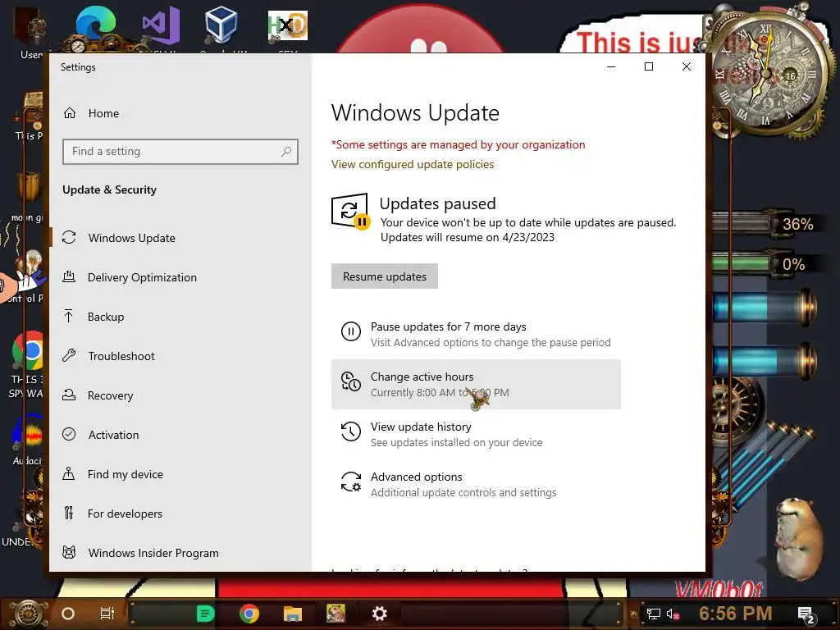Click the Windows Insider cat icon
The width and height of the screenshot is (840, 630).
(x=69, y=552)
